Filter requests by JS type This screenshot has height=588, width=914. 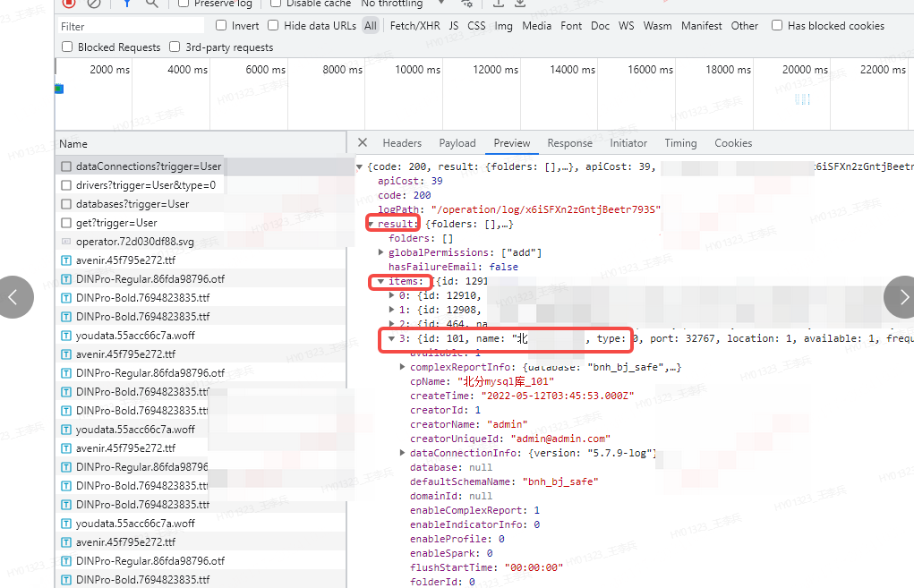tap(454, 26)
